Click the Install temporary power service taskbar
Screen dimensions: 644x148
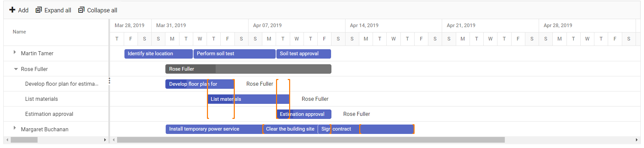(214, 129)
